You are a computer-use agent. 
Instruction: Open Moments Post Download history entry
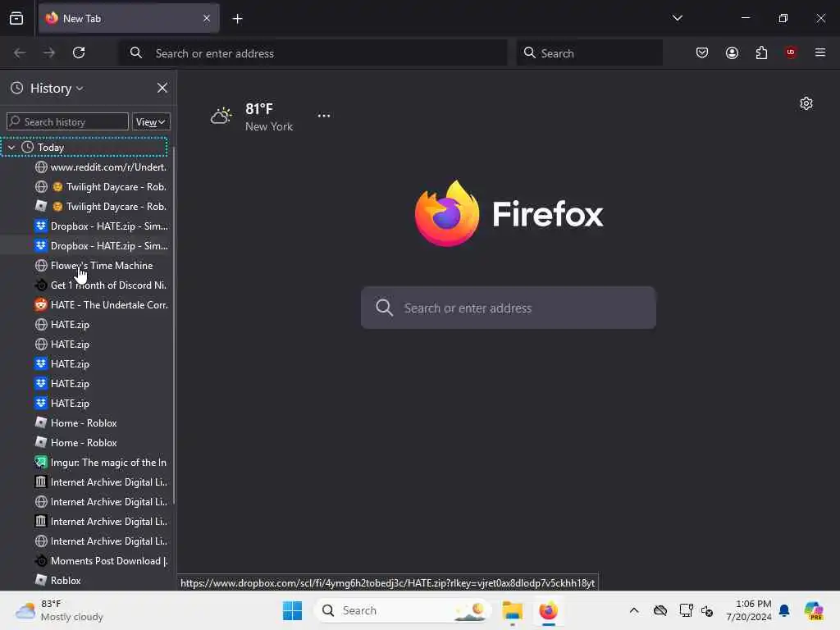click(x=101, y=561)
